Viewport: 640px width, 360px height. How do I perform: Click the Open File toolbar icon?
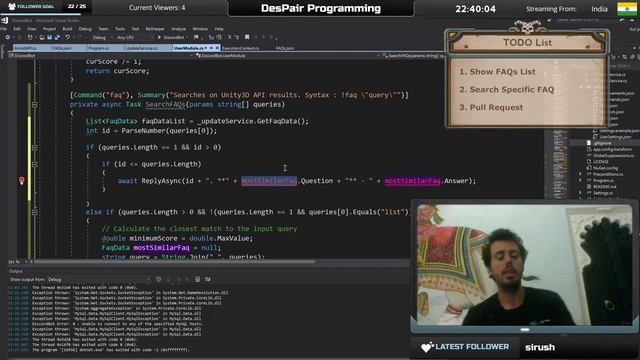(42, 37)
